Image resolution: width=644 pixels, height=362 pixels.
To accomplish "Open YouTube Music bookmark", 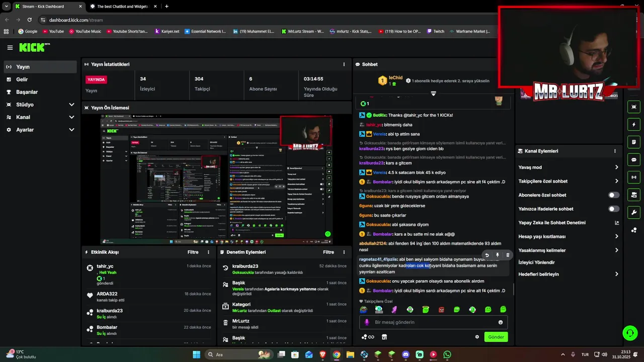I will (x=85, y=31).
